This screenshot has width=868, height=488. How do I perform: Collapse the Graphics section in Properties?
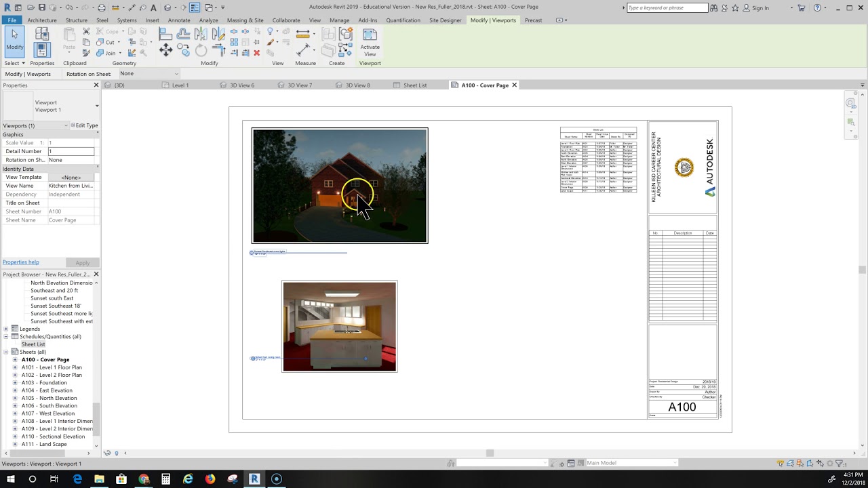98,134
